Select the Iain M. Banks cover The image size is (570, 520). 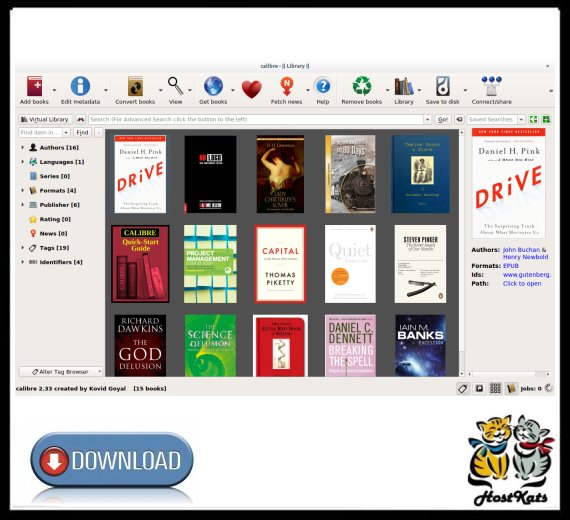pos(420,345)
